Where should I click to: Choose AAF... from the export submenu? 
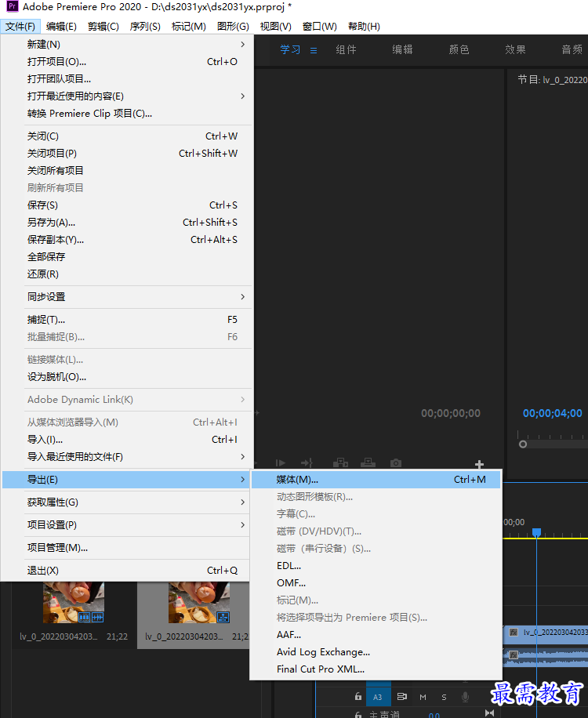[376, 635]
